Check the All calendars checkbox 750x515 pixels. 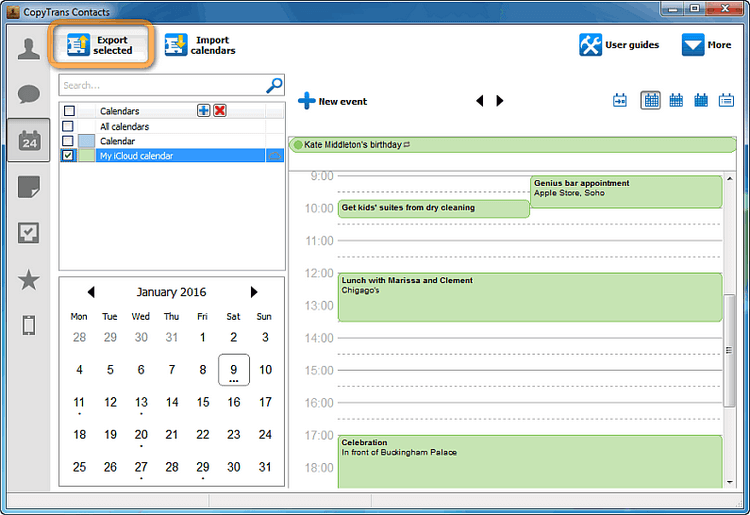tap(68, 127)
